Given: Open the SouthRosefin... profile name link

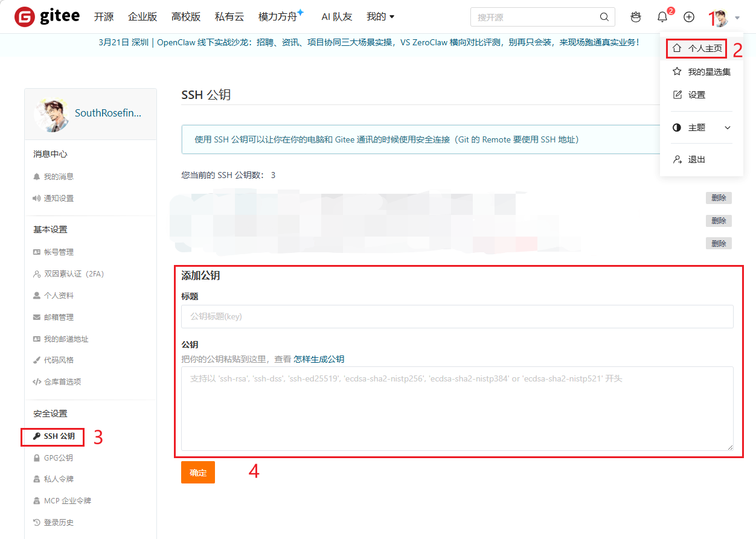Looking at the screenshot, I should pyautogui.click(x=108, y=113).
